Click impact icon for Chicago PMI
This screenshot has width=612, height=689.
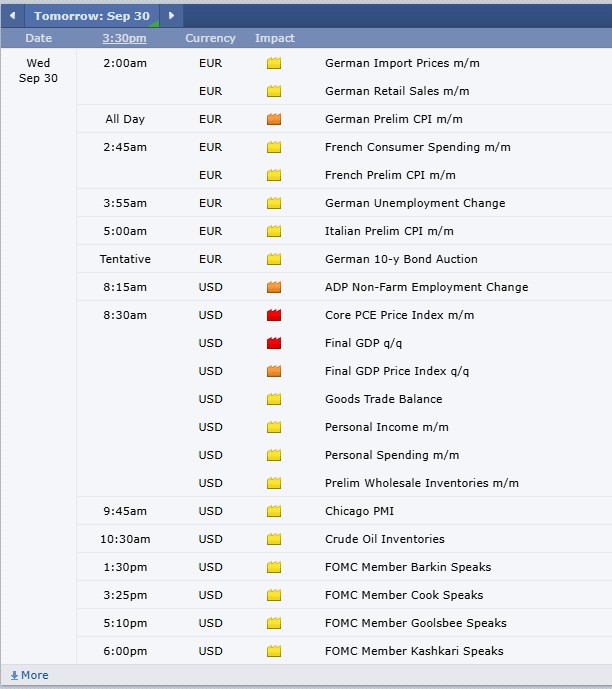pyautogui.click(x=274, y=511)
